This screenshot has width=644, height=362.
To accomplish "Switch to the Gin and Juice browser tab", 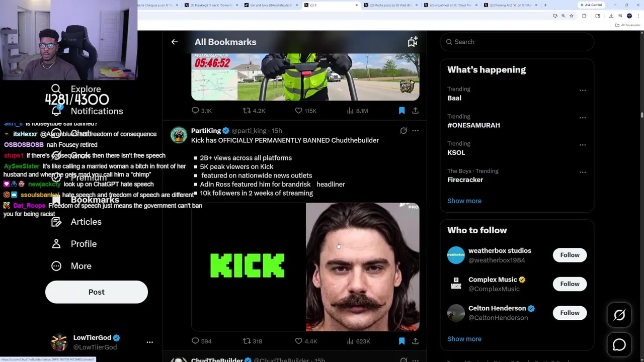I will (271, 5).
